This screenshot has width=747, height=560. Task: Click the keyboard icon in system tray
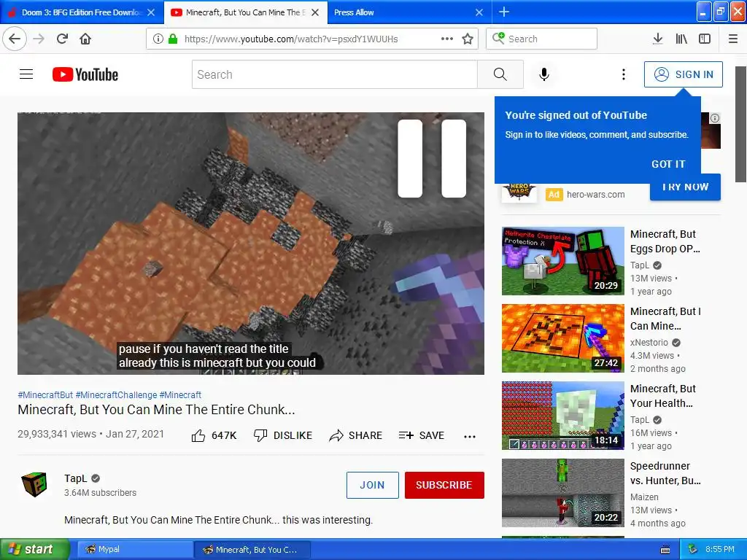point(665,550)
